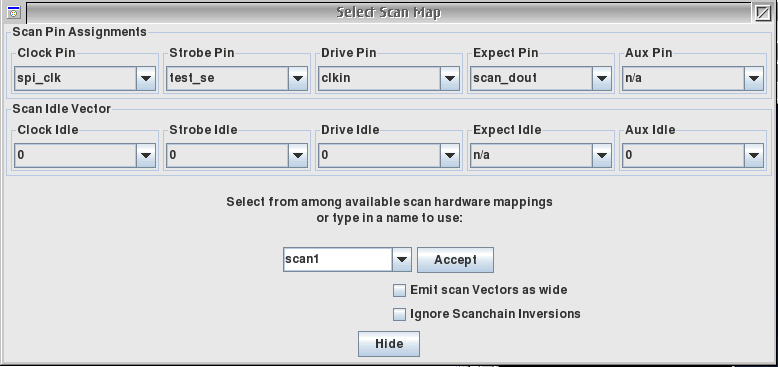Screen dimensions: 778x367
Task: Click the maximize icon in title bar
Action: click(x=762, y=12)
